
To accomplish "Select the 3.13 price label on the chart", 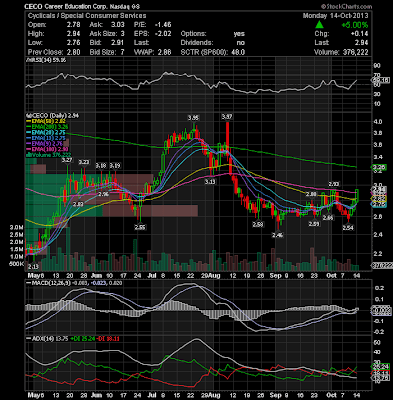I will [209, 181].
